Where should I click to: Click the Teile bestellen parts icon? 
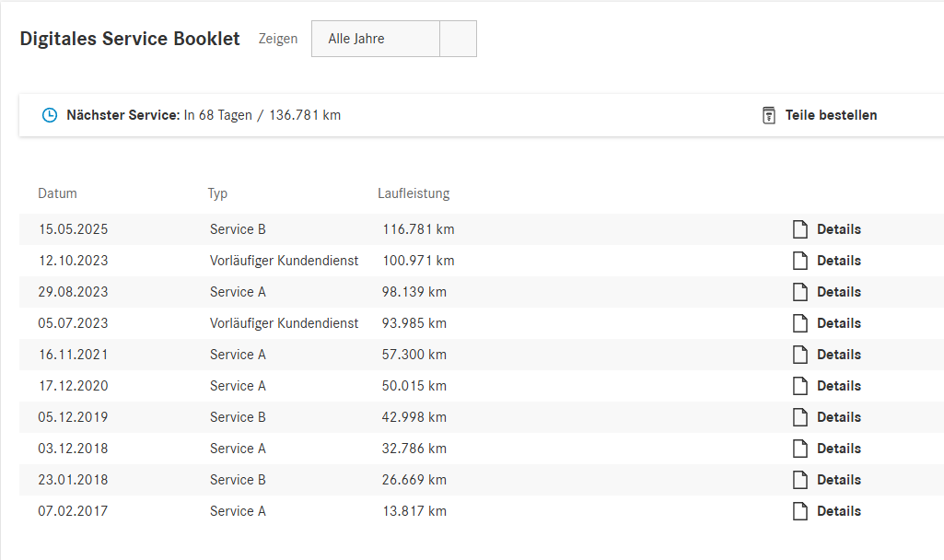(769, 115)
